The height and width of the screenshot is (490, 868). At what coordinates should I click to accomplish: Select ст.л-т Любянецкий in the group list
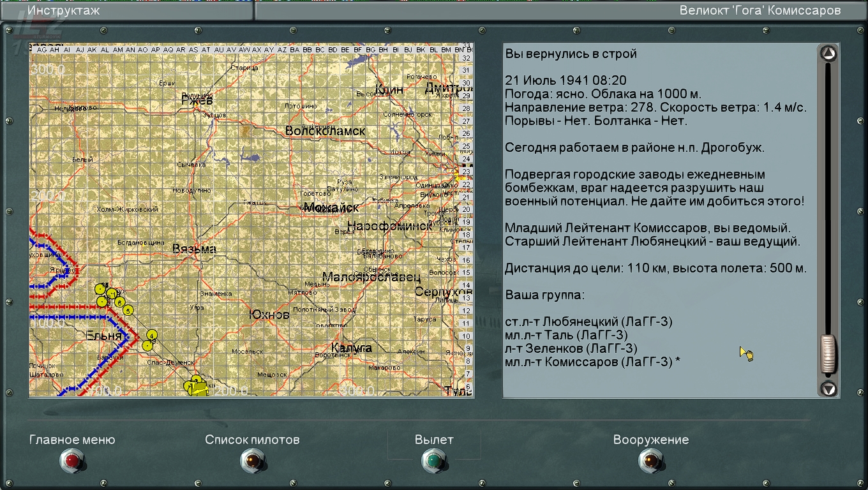pyautogui.click(x=588, y=322)
